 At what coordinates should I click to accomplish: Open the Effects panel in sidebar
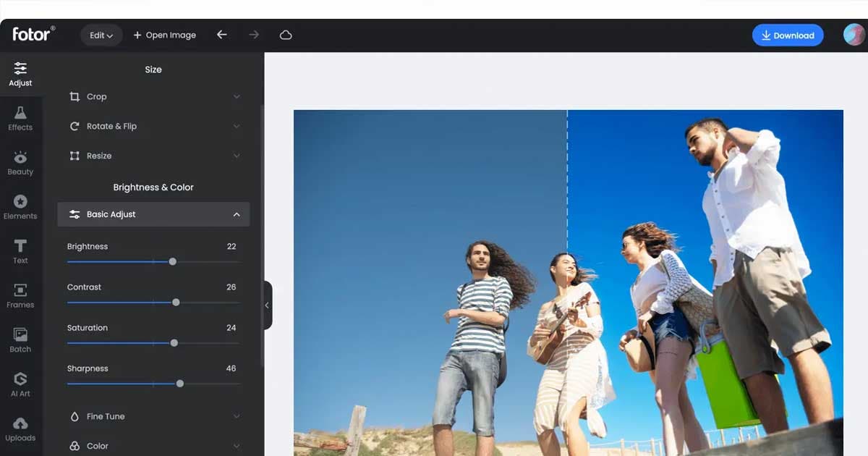20,118
